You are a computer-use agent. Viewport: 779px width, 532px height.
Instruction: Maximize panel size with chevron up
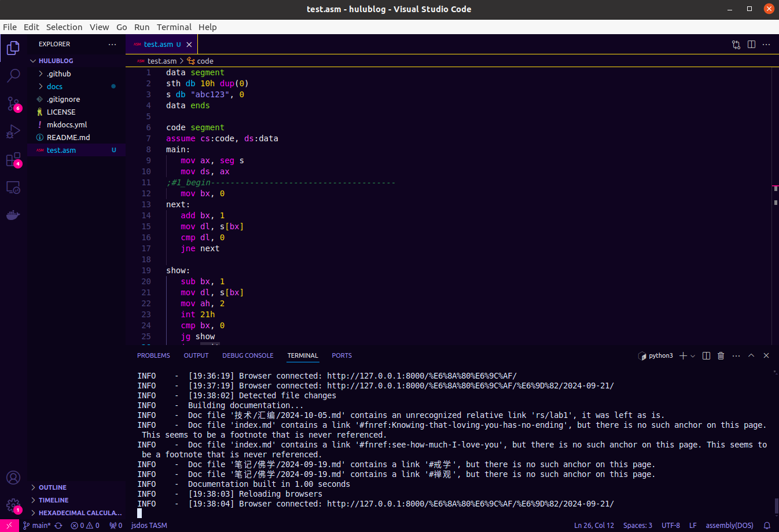[751, 356]
